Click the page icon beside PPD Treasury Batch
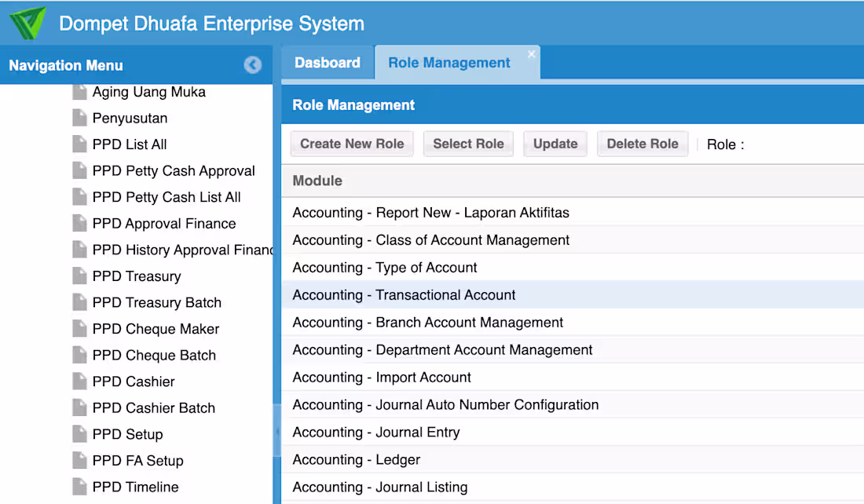 79,302
